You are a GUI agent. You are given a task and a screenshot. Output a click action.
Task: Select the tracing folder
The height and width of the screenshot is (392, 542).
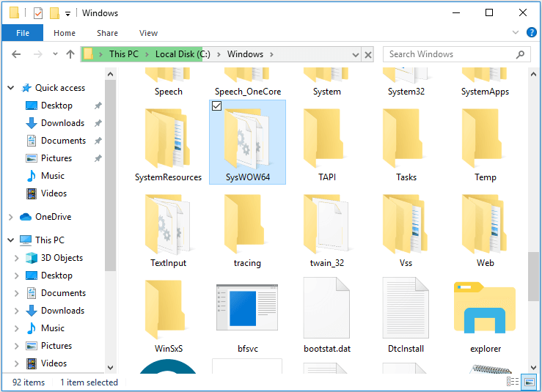tap(247, 231)
